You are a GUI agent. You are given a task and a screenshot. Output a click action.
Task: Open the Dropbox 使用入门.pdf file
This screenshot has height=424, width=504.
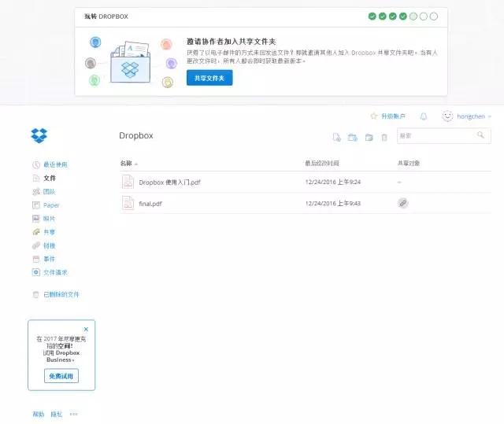point(169,183)
